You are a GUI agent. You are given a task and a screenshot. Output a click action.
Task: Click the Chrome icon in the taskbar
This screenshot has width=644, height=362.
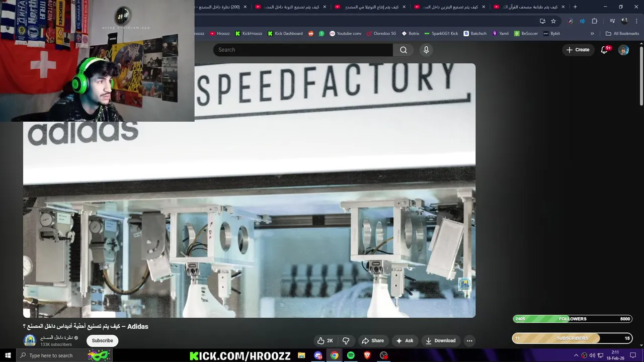(x=335, y=355)
